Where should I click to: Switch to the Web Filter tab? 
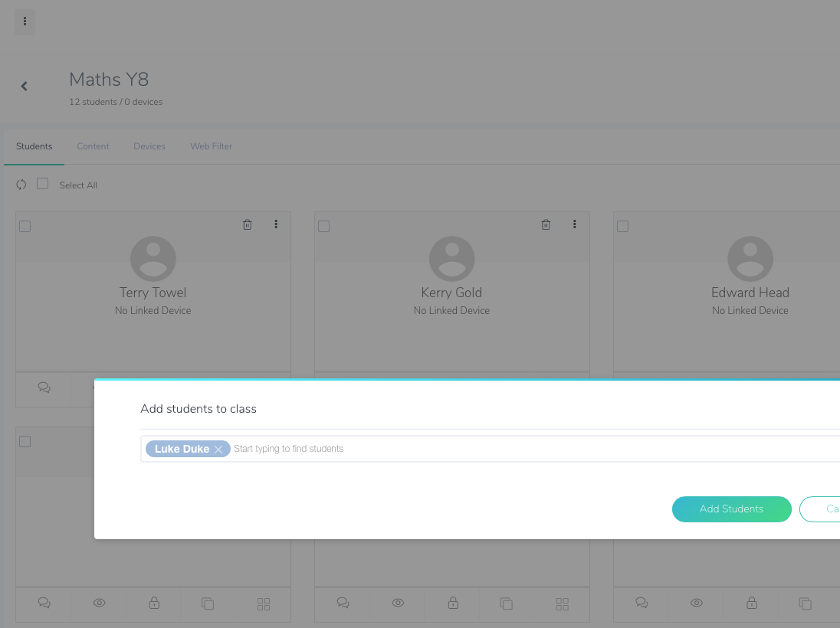pos(211,146)
